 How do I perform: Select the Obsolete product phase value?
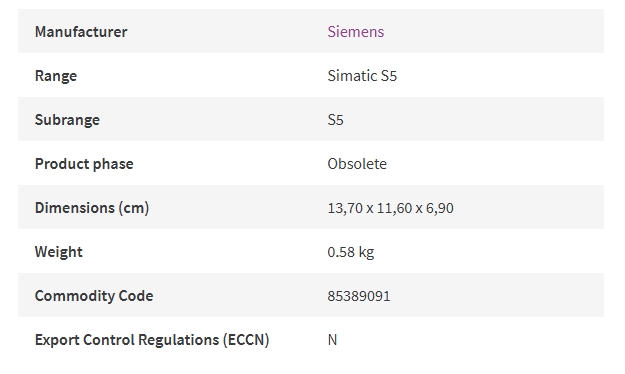pyautogui.click(x=357, y=164)
